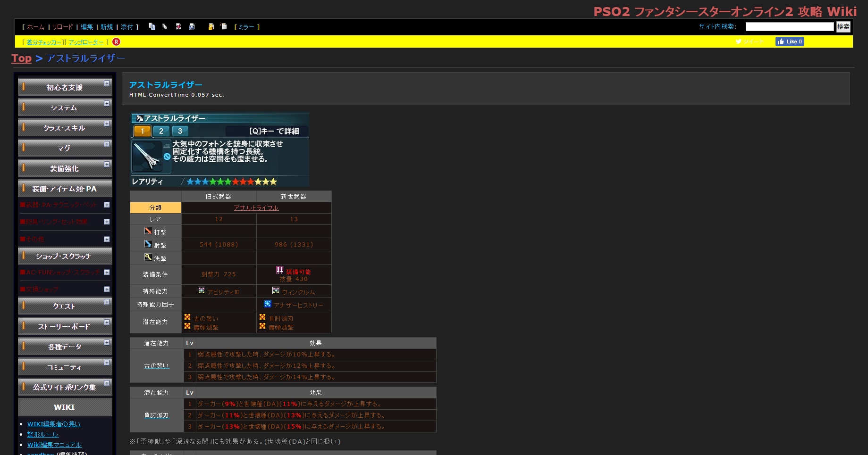
Task: Click the potential icon beside 魔弾滅撃 in old weapon column
Action: (x=187, y=326)
